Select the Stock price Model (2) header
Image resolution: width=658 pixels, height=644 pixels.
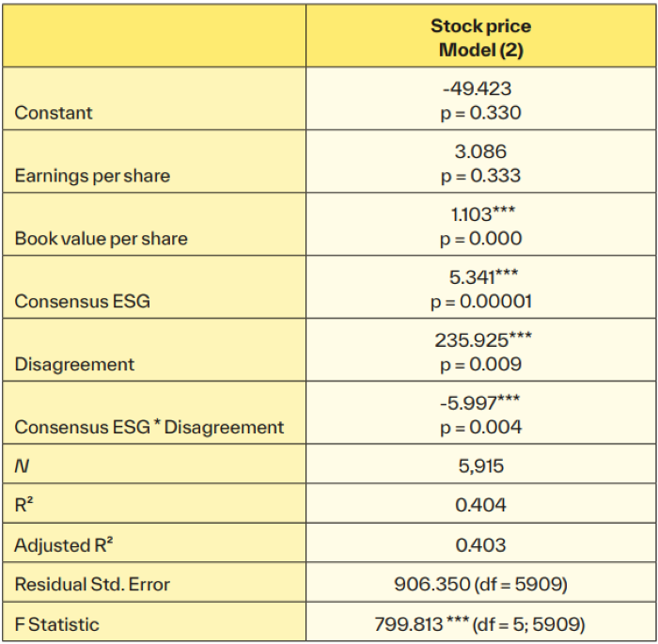pos(481,38)
